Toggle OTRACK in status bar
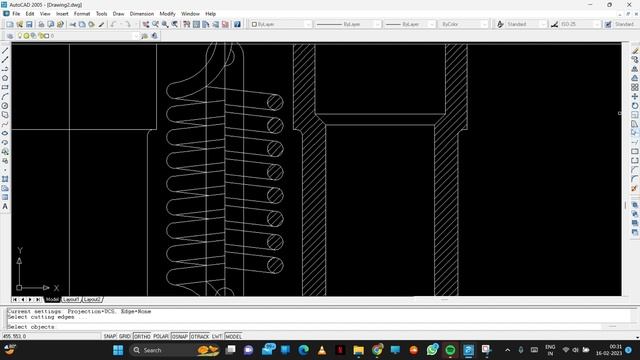Image resolution: width=640 pixels, height=360 pixels. click(200, 336)
